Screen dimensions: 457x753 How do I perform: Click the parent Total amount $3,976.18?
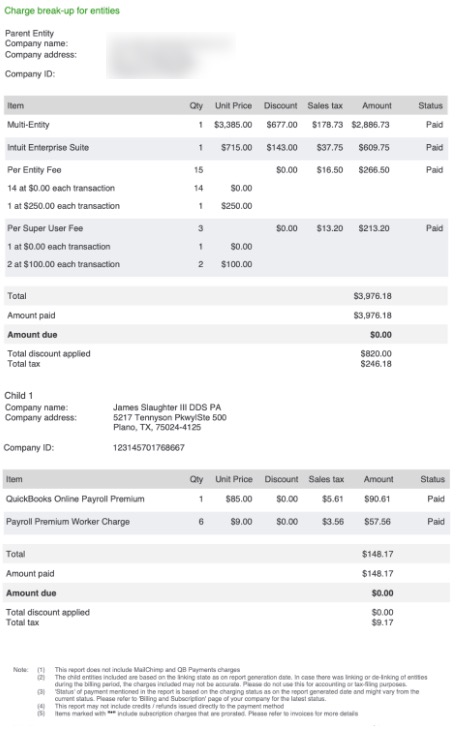pos(373,296)
